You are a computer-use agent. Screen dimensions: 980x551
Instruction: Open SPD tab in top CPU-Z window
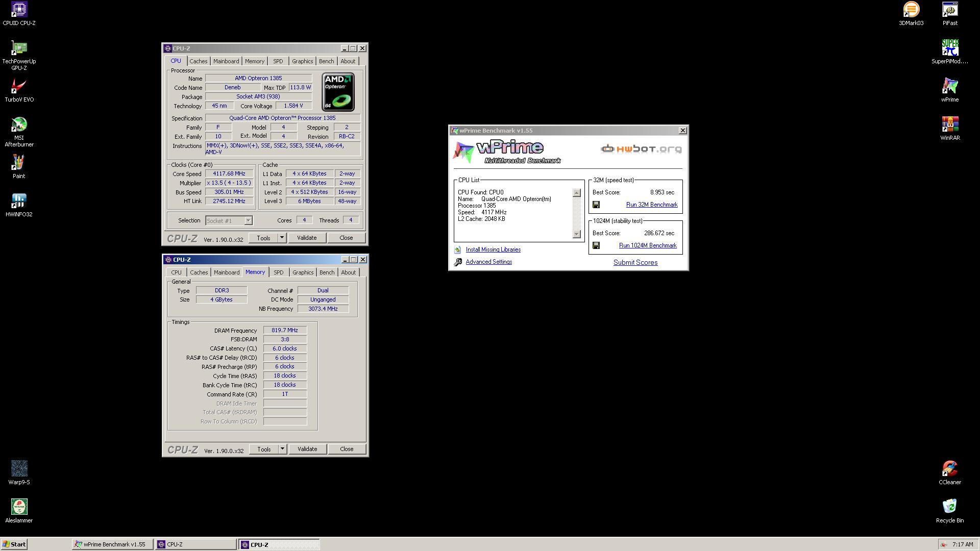[278, 61]
